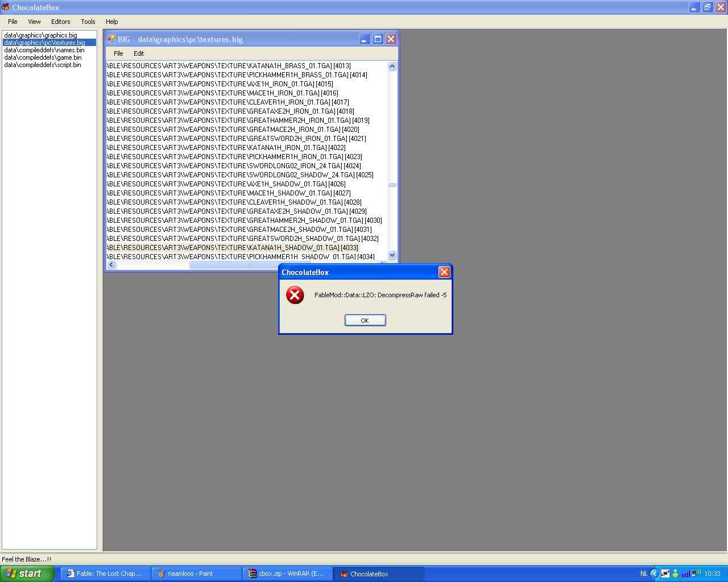Image resolution: width=728 pixels, height=582 pixels.
Task: Select KATANA1H_BRASS_01.TGA [4013] entry
Action: click(229, 66)
